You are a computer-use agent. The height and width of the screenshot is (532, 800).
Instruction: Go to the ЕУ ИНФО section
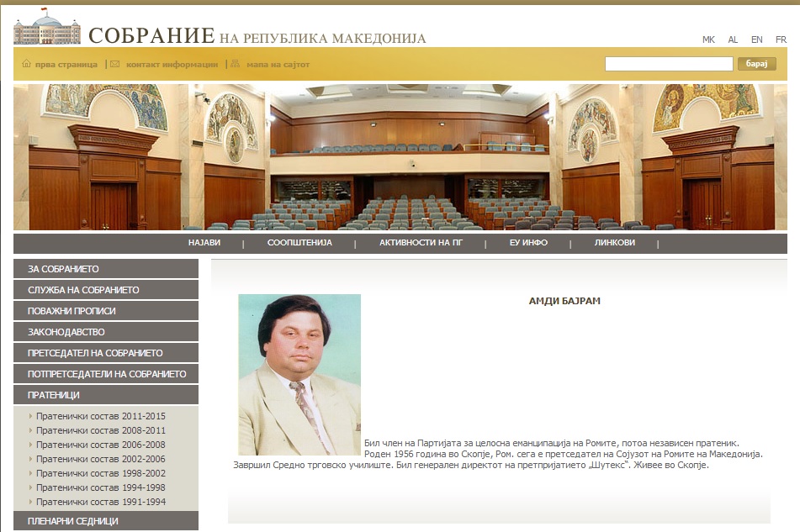pyautogui.click(x=528, y=243)
